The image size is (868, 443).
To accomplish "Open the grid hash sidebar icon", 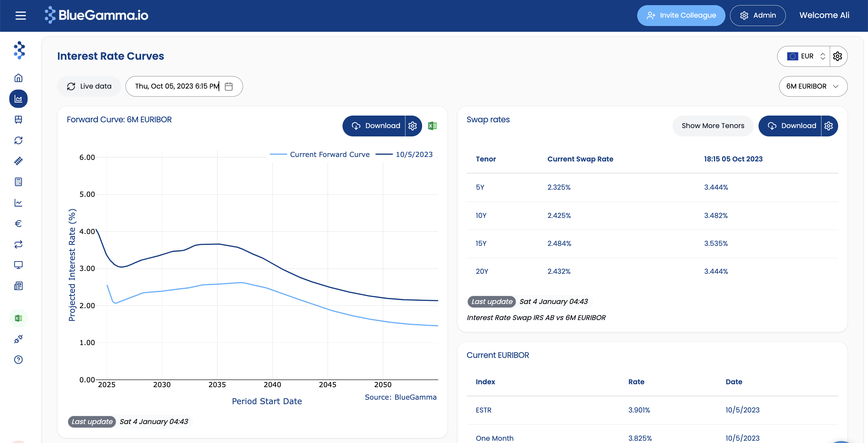I will [x=19, y=161].
